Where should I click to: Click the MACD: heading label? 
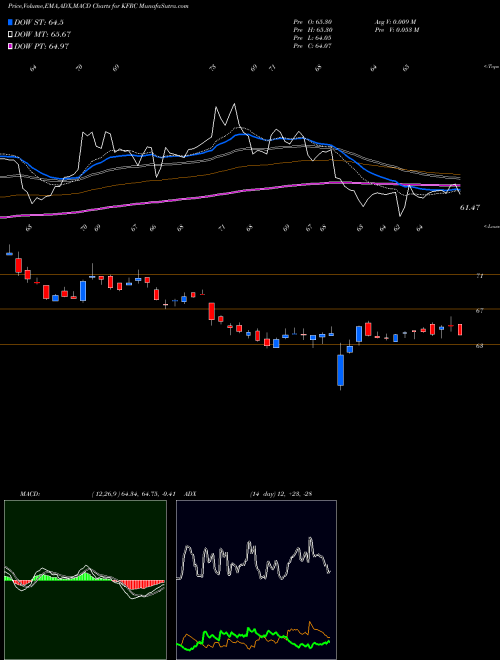[x=29, y=494]
